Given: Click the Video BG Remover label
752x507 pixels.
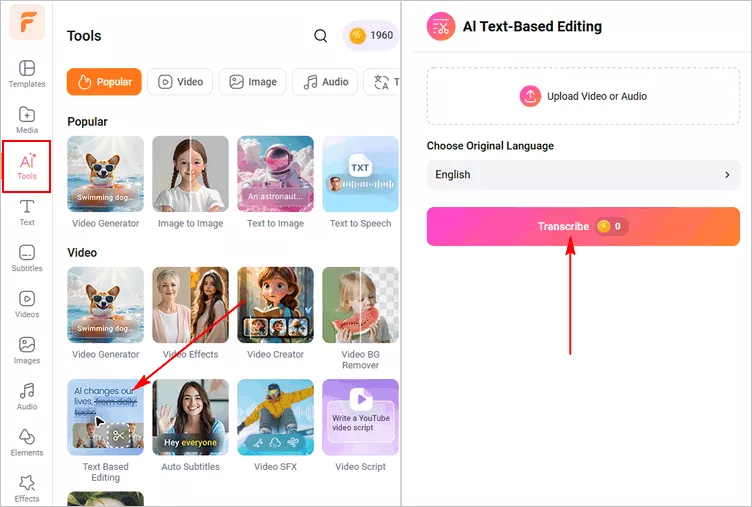Looking at the screenshot, I should click(360, 360).
